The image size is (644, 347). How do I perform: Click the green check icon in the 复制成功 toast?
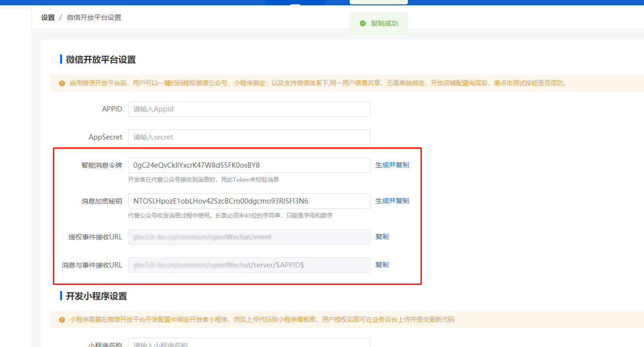point(363,23)
